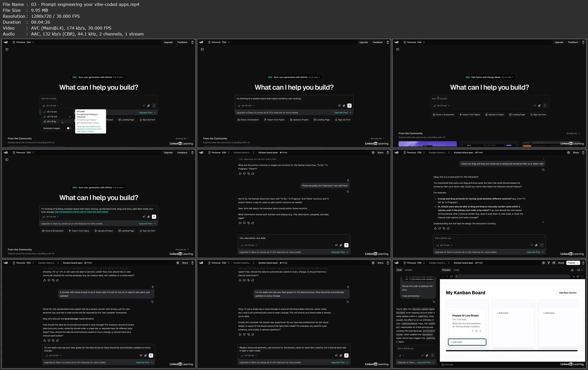Attach a file beside 'title, description, due date'
The width and height of the screenshot is (588, 370).
tap(341, 245)
